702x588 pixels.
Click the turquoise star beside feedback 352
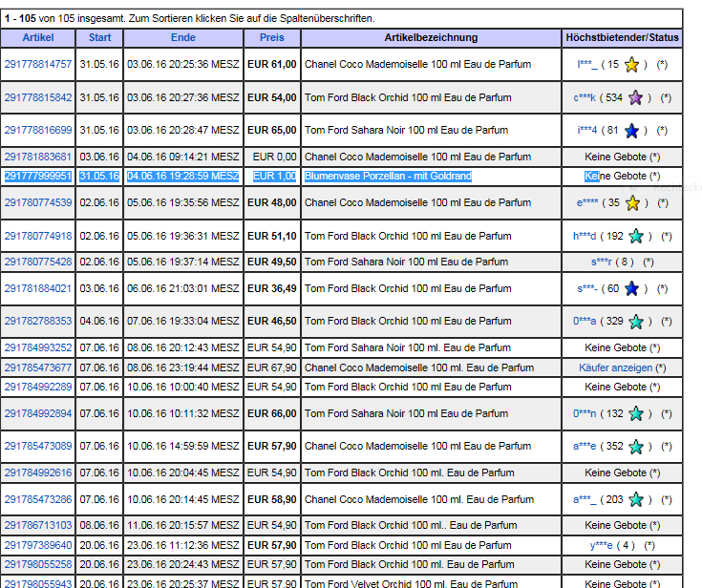(x=636, y=447)
